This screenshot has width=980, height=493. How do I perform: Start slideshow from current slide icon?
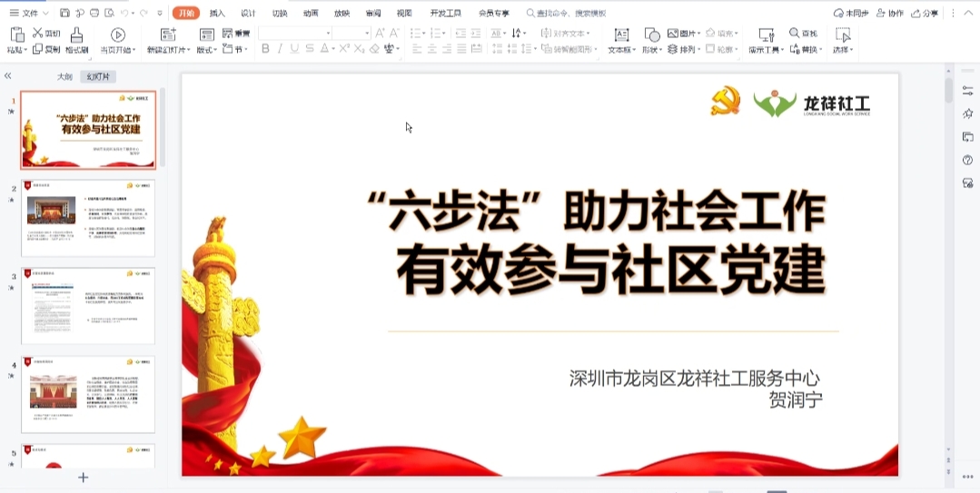pos(118,34)
